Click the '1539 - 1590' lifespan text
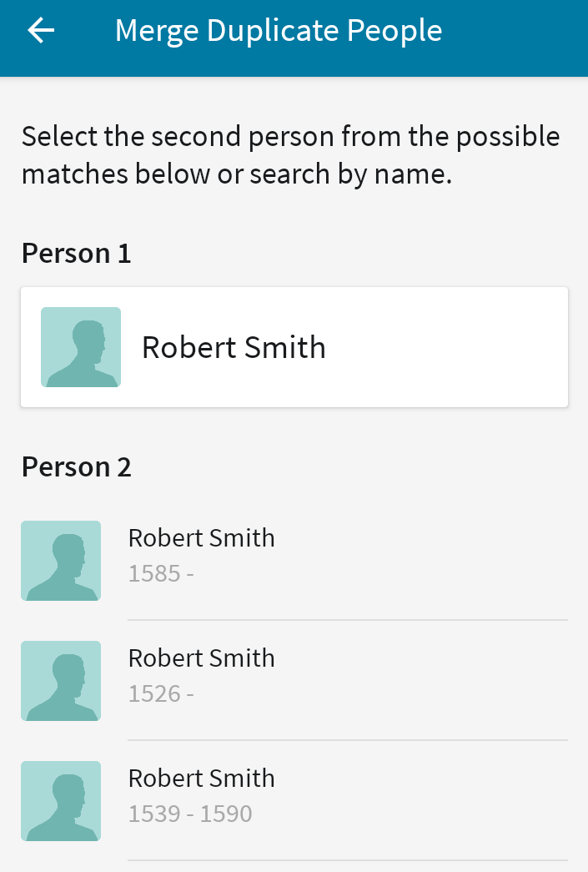Viewport: 588px width, 872px height. pos(190,814)
